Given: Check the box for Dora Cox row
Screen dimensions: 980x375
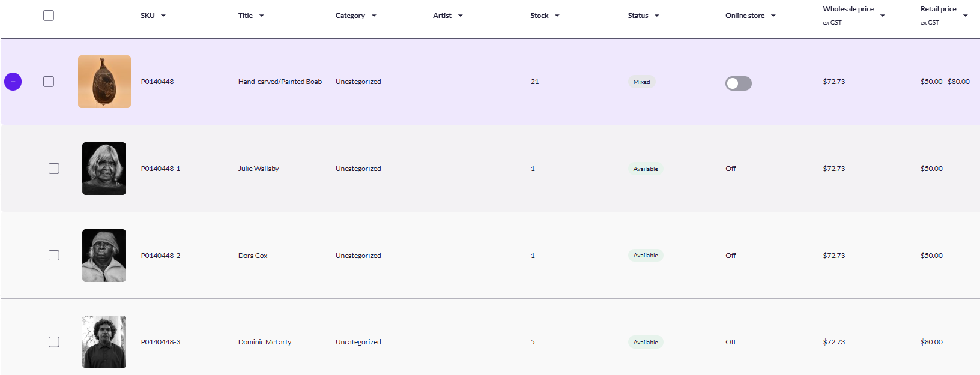Looking at the screenshot, I should 54,256.
